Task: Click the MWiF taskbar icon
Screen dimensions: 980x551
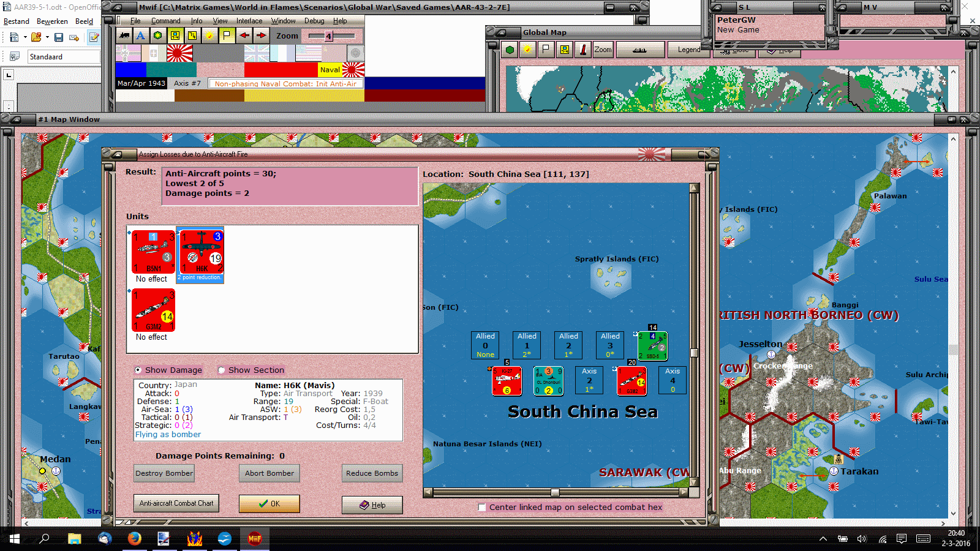Action: (x=255, y=539)
